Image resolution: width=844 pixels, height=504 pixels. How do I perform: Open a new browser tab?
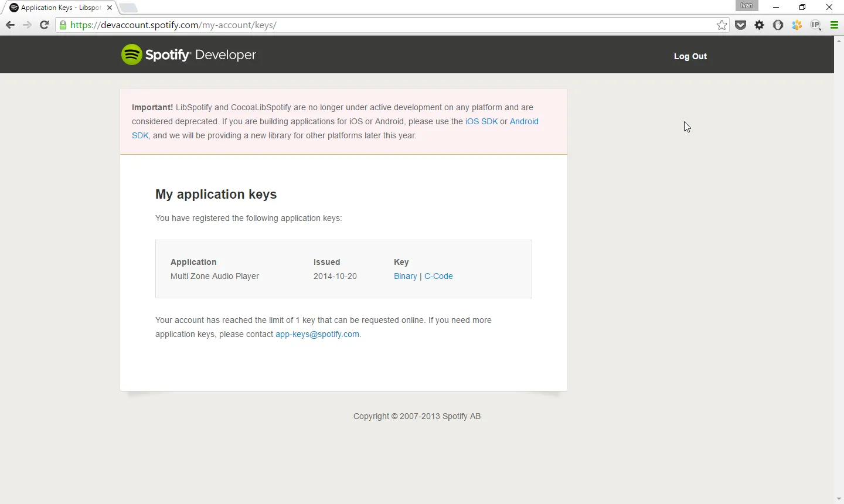[x=128, y=8]
